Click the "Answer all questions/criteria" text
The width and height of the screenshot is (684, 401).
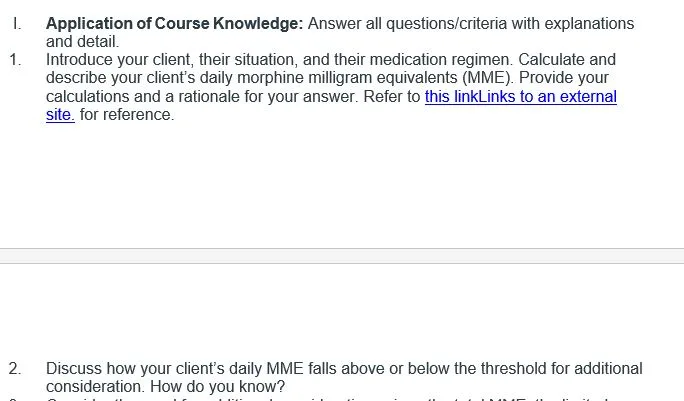click(407, 24)
